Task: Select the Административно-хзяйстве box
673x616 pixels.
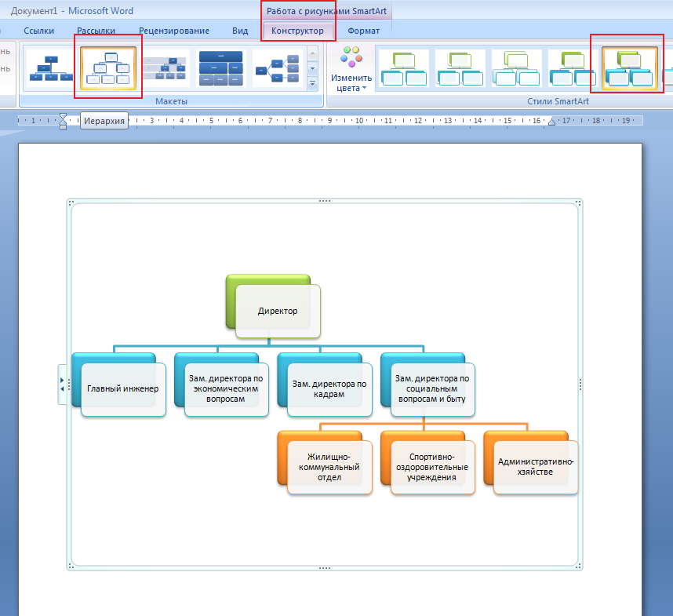Action: tap(535, 467)
